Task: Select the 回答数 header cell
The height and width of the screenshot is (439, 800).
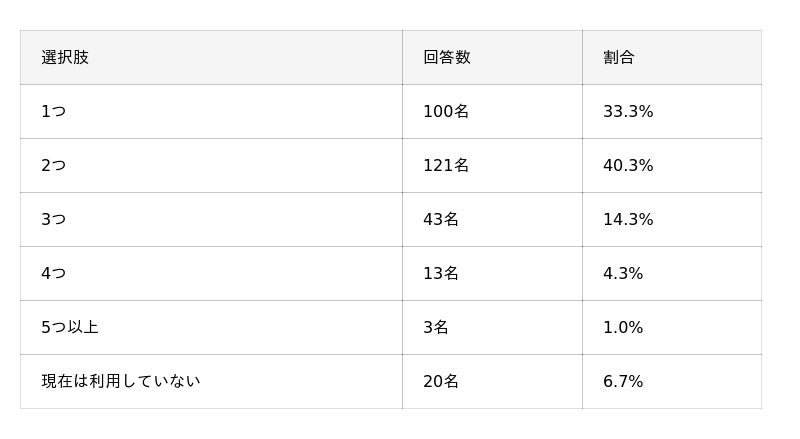Action: coord(446,57)
